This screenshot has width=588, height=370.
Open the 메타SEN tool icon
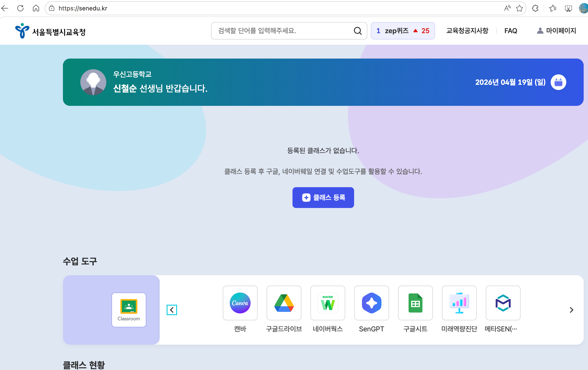(x=503, y=303)
